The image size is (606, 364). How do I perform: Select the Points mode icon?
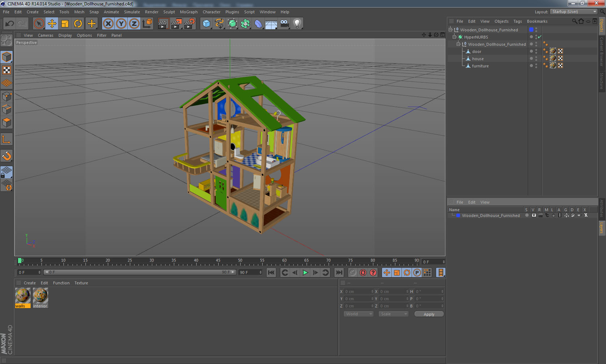[6, 97]
